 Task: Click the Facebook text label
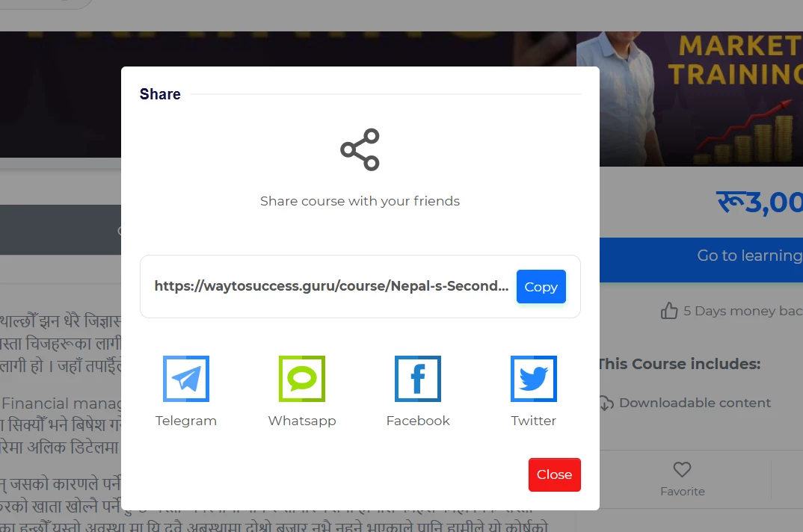[418, 421]
